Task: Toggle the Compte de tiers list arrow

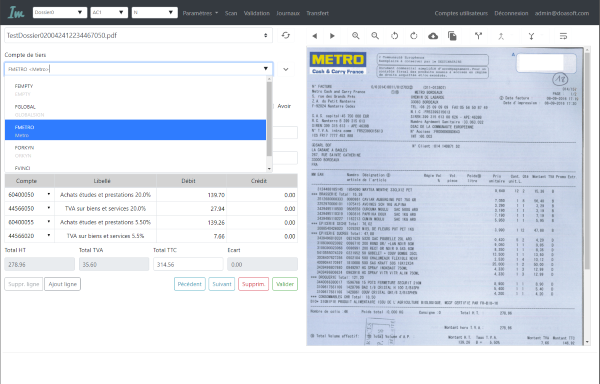Action: point(266,69)
